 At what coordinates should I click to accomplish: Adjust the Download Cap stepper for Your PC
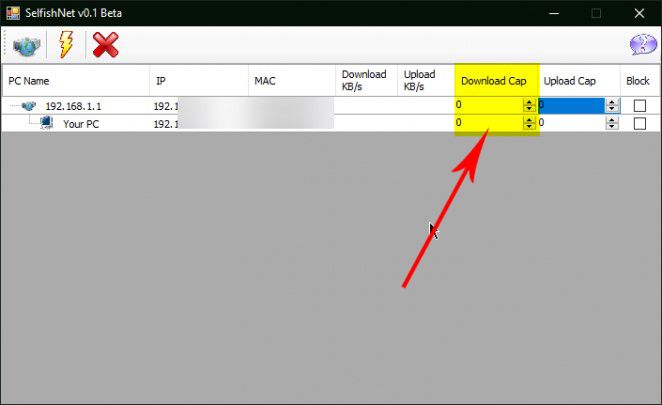[x=529, y=123]
